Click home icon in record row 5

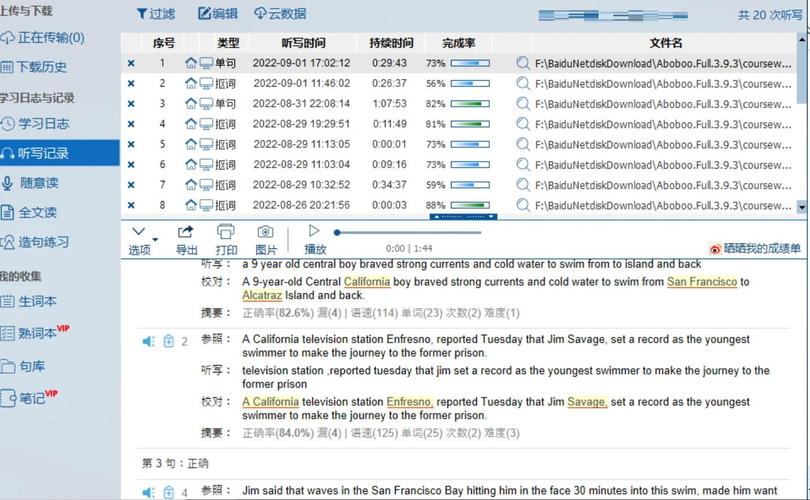[191, 144]
